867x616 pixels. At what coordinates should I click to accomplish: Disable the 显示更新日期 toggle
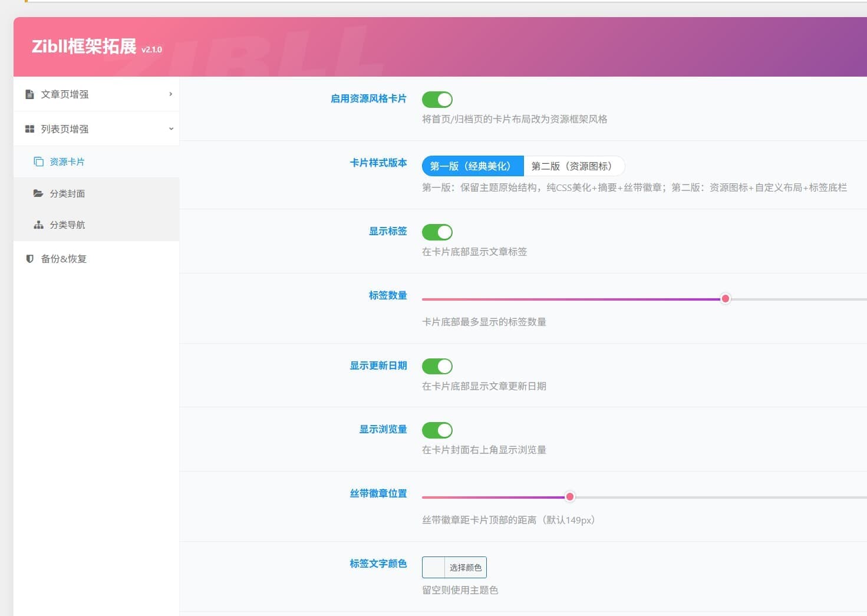tap(437, 367)
